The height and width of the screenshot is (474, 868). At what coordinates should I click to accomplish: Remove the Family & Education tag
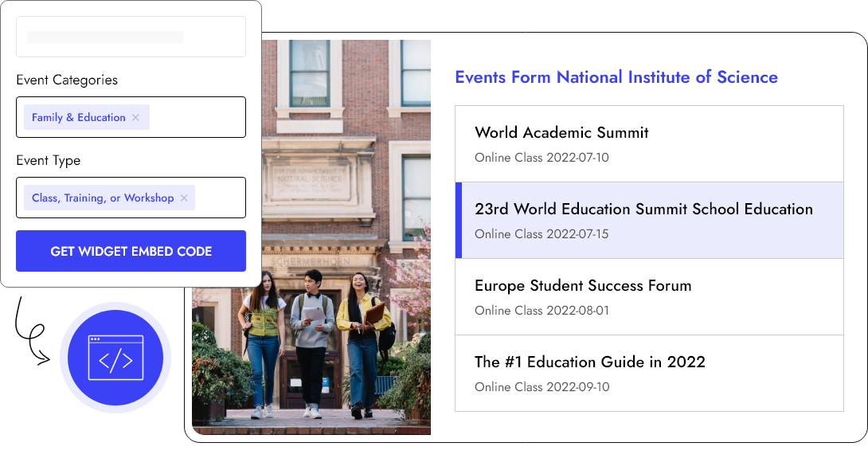[135, 118]
